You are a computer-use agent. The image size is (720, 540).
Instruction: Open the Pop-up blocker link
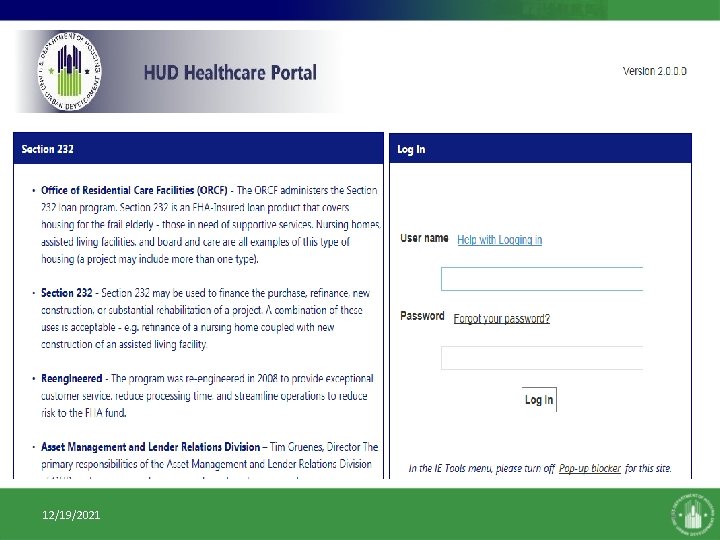tap(590, 468)
